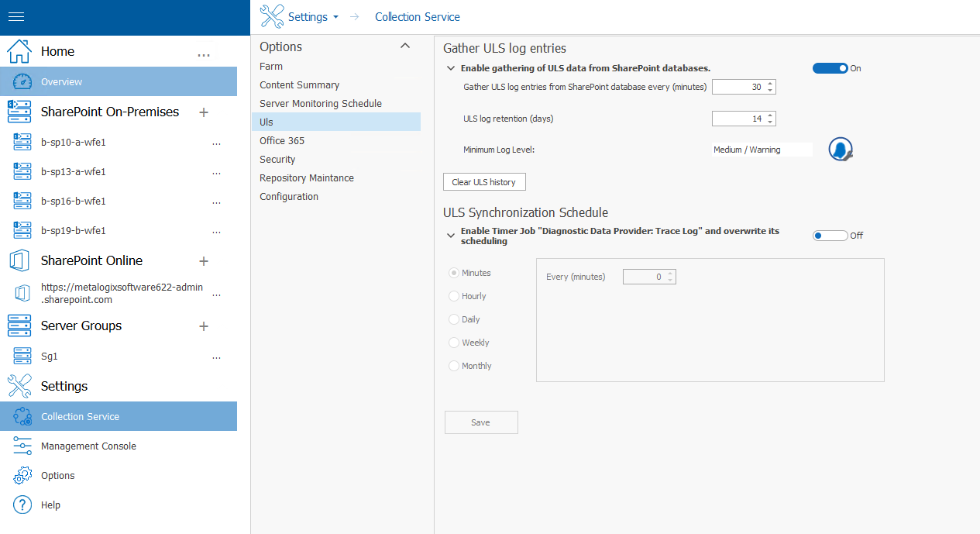
Task: Collapse the Enable gathering of ULS data section
Action: click(450, 68)
